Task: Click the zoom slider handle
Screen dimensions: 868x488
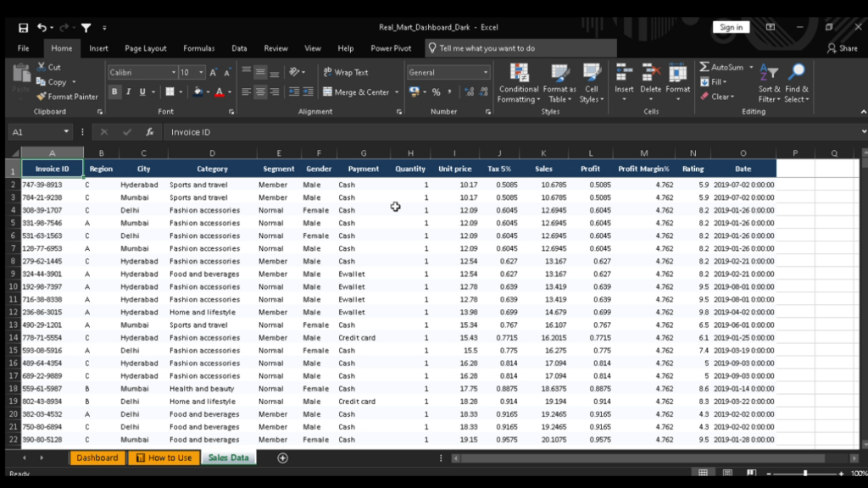Action: (805, 474)
